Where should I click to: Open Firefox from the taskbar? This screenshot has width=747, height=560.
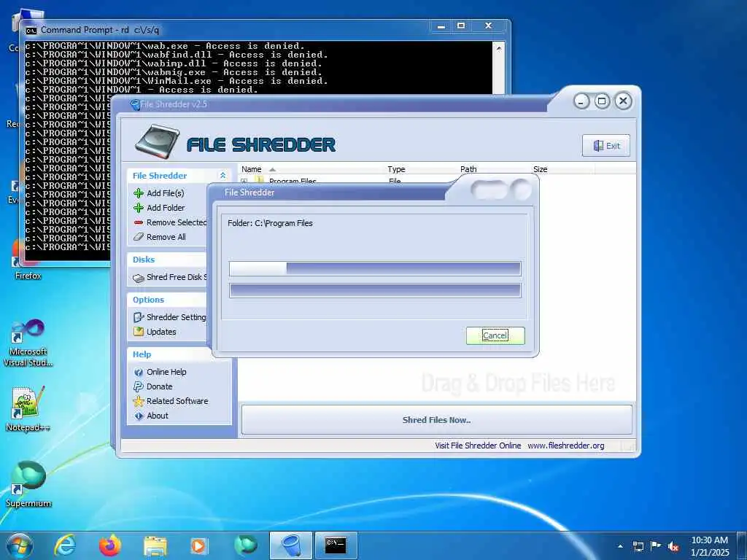tap(110, 545)
